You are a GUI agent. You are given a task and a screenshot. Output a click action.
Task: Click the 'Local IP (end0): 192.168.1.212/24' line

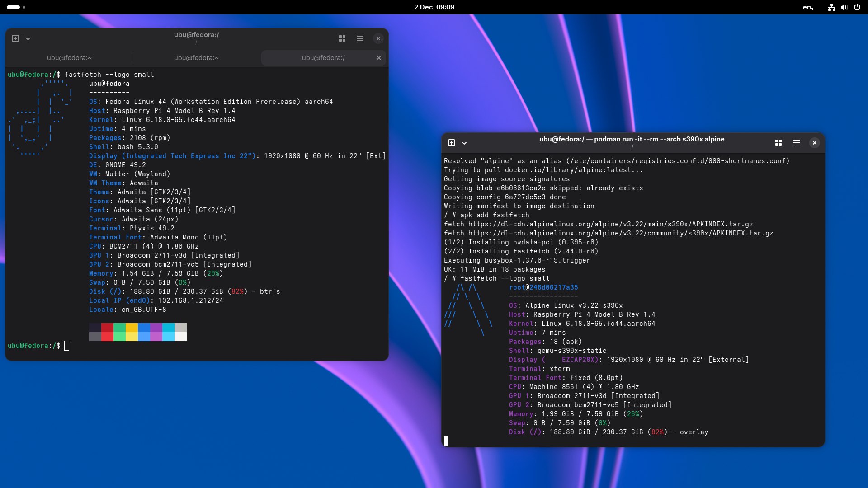click(x=156, y=300)
